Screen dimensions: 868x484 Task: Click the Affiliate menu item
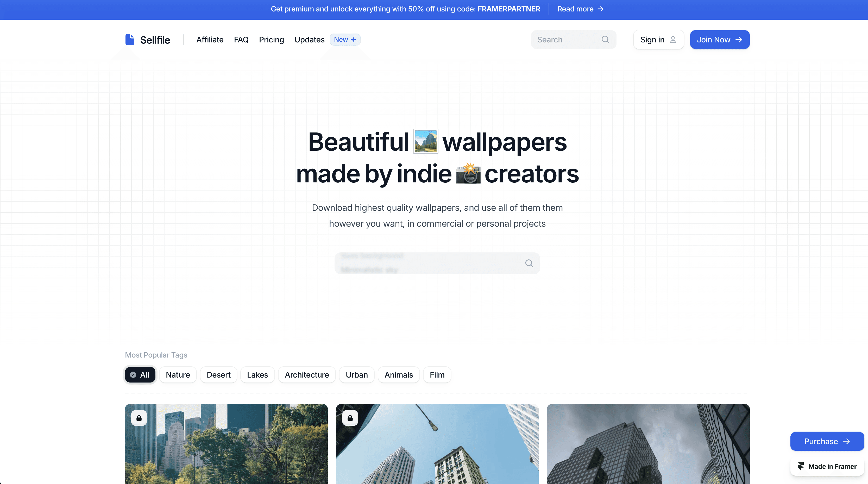tap(209, 39)
